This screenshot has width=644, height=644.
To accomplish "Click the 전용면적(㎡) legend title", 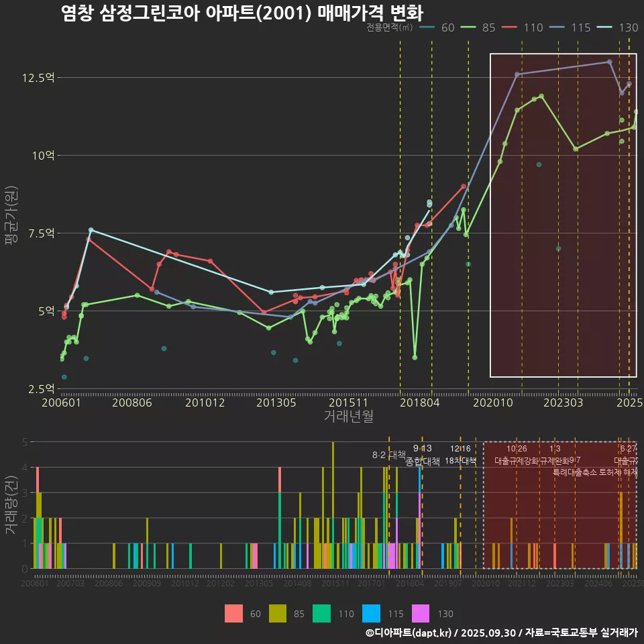I will click(x=389, y=28).
